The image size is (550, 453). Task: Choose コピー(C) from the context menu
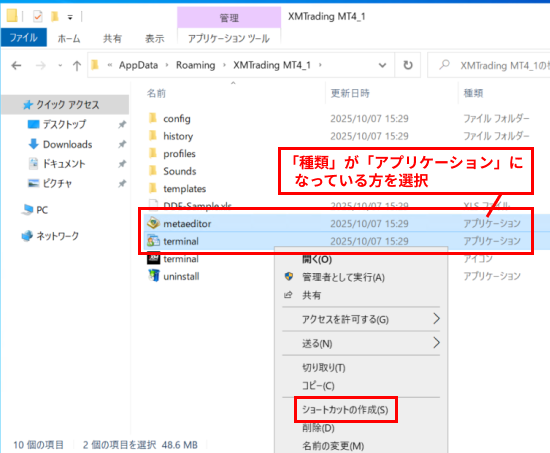click(x=318, y=385)
